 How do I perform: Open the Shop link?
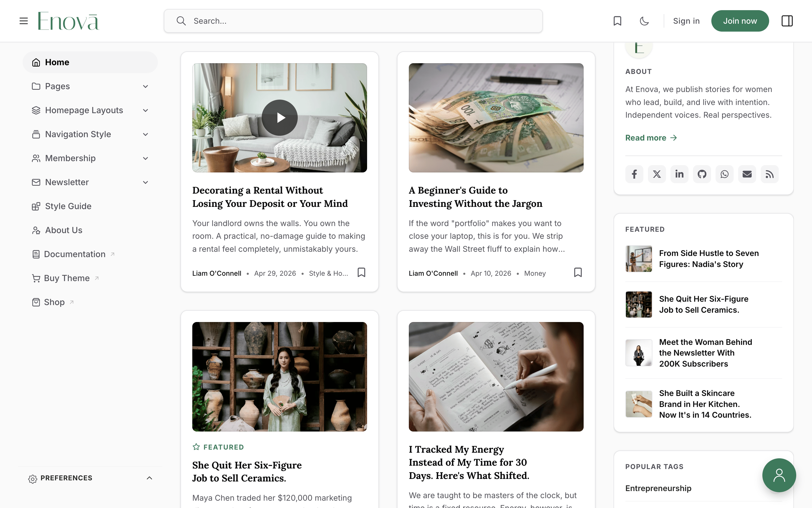coord(54,302)
